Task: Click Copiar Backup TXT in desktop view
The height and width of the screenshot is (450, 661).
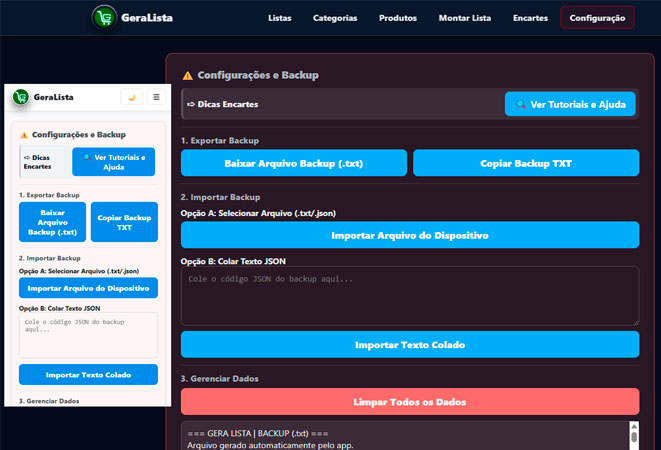Action: point(526,163)
